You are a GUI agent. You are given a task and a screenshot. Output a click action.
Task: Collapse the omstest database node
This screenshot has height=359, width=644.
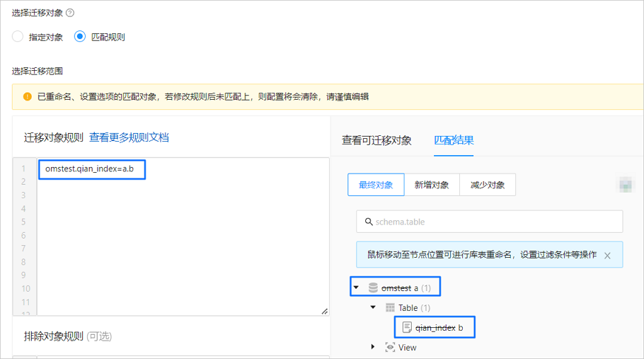click(356, 287)
